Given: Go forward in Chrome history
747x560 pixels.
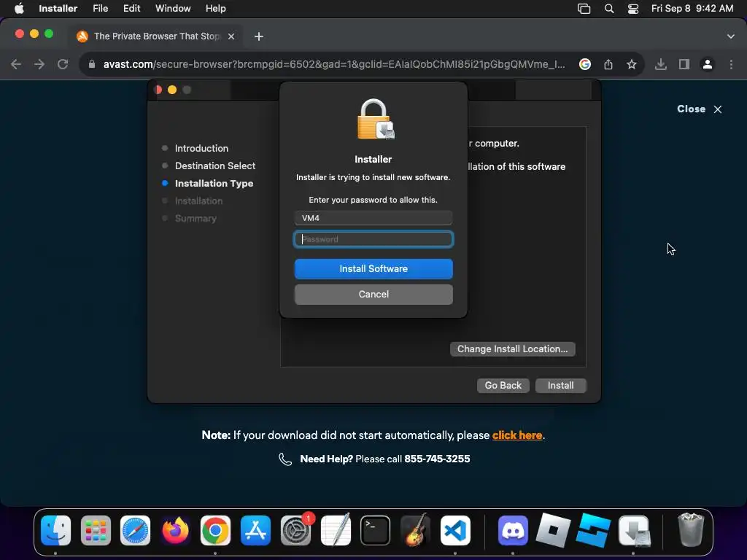Looking at the screenshot, I should click(39, 64).
